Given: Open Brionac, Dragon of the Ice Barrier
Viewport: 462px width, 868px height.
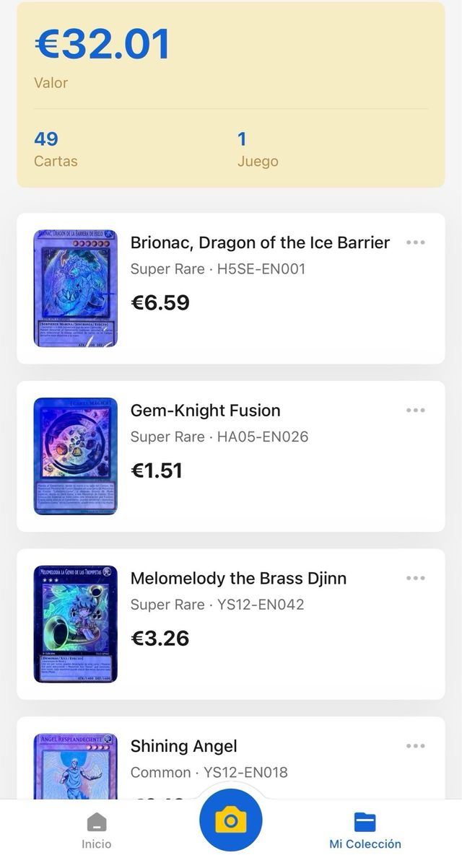Looking at the screenshot, I should (260, 242).
